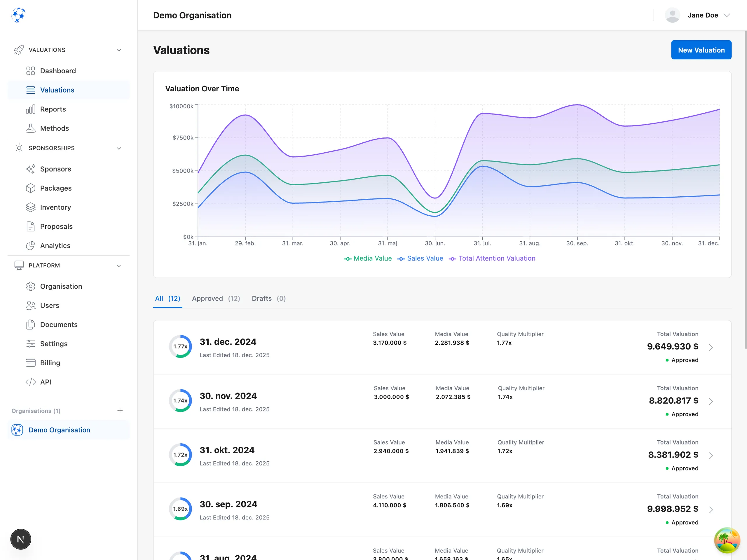Collapse the SPONSORSHIPS sidebar section
Screen dimensions: 747x560
[119, 148]
